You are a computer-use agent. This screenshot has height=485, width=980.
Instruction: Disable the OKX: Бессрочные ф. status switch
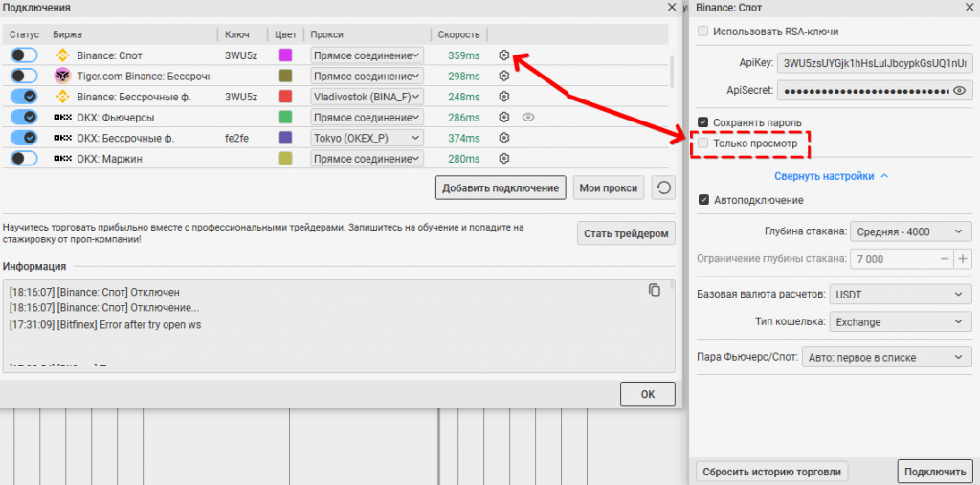24,138
